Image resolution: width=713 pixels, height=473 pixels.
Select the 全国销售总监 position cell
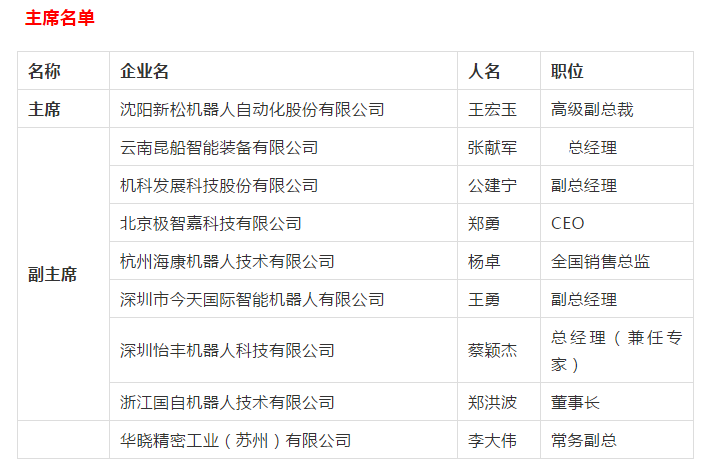click(600, 261)
